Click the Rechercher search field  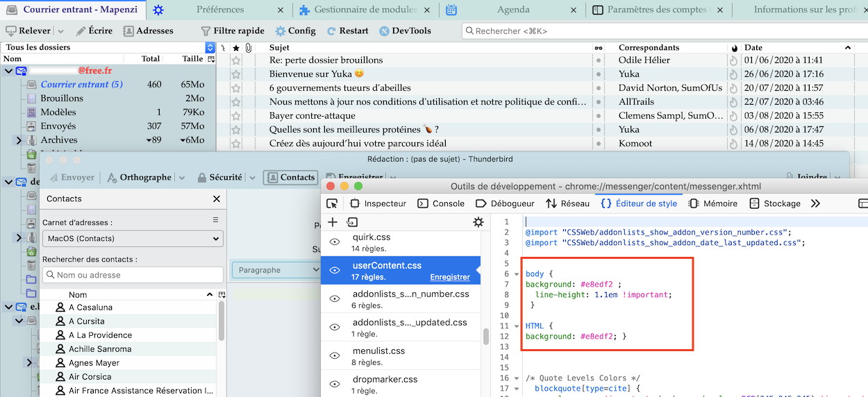point(663,31)
